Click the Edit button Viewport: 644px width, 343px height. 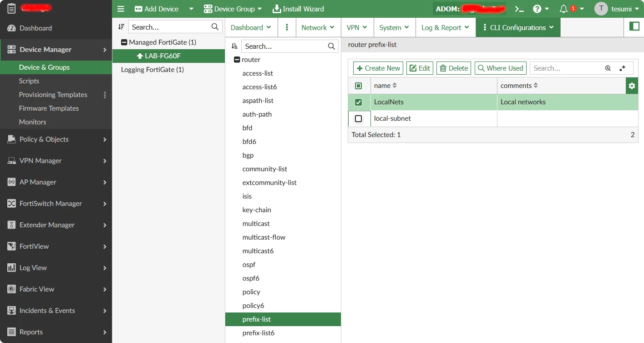tap(420, 68)
